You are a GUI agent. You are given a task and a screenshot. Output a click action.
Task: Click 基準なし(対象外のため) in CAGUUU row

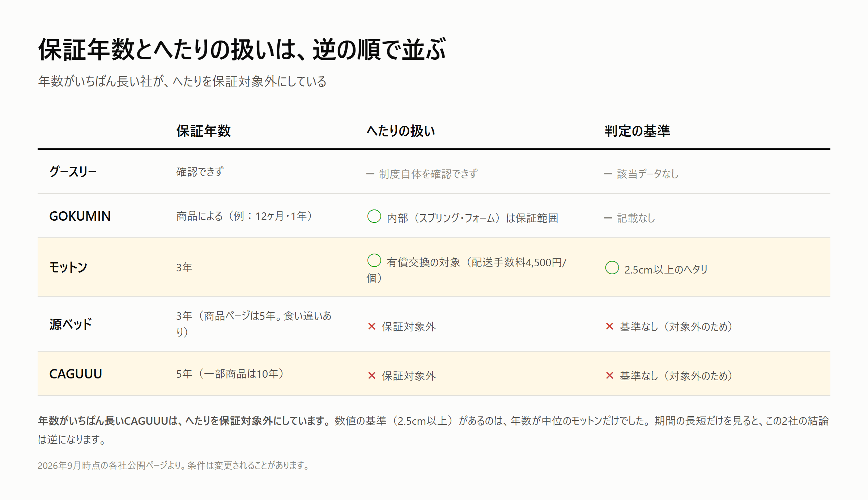[677, 376]
